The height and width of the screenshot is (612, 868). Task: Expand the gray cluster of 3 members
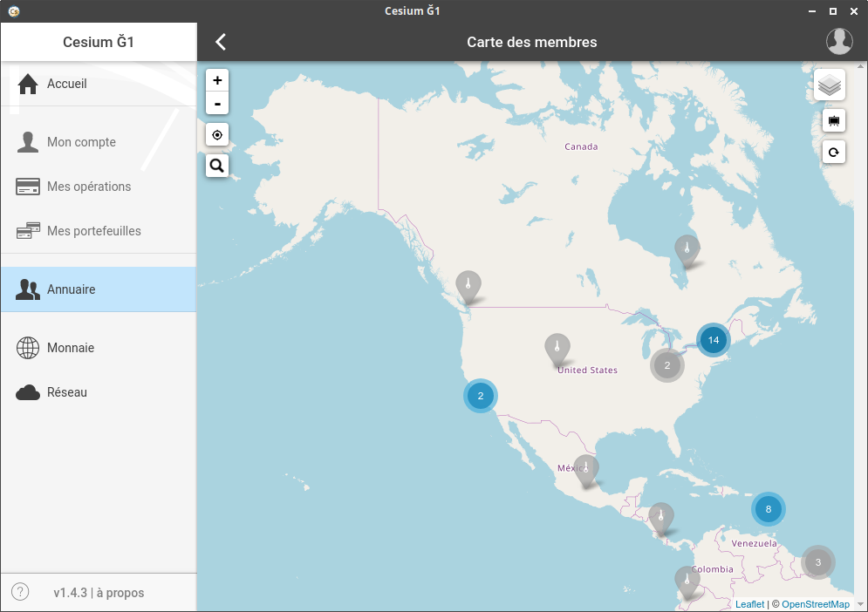coord(818,563)
